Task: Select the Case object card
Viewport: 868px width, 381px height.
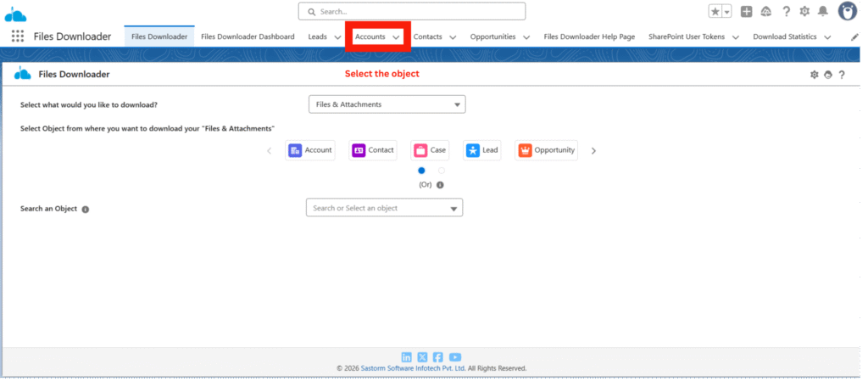Action: 430,150
